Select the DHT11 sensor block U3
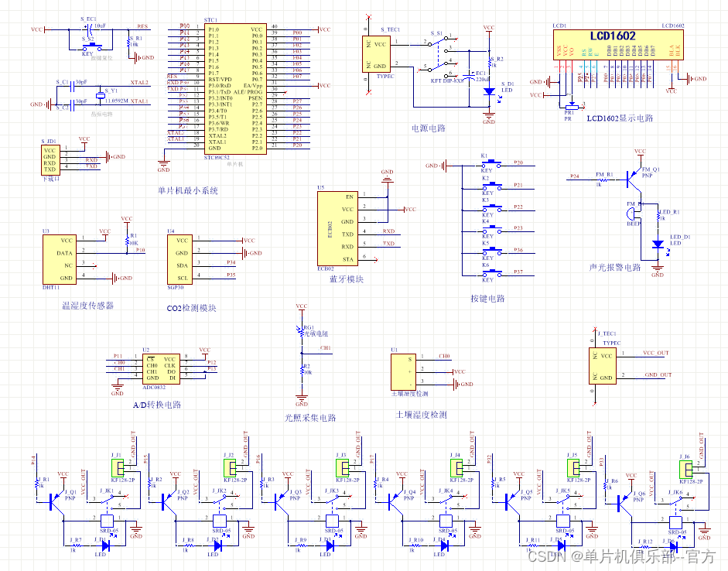 pos(60,259)
